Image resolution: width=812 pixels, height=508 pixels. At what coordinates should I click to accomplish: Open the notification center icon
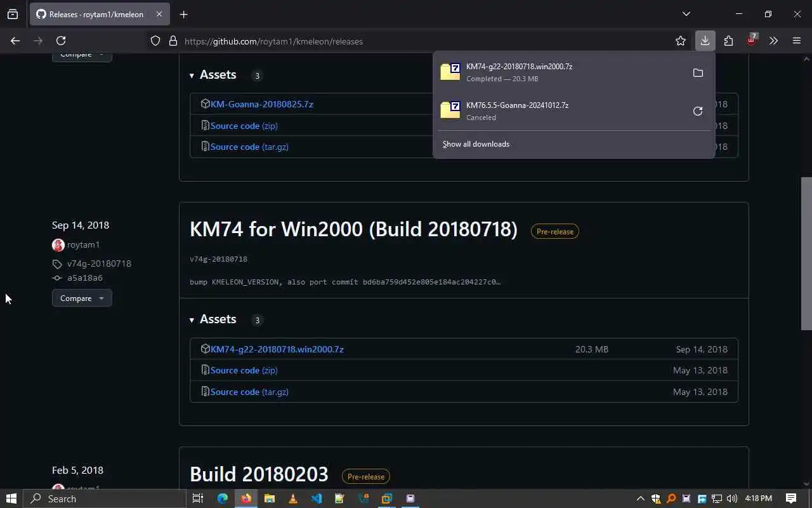point(791,498)
